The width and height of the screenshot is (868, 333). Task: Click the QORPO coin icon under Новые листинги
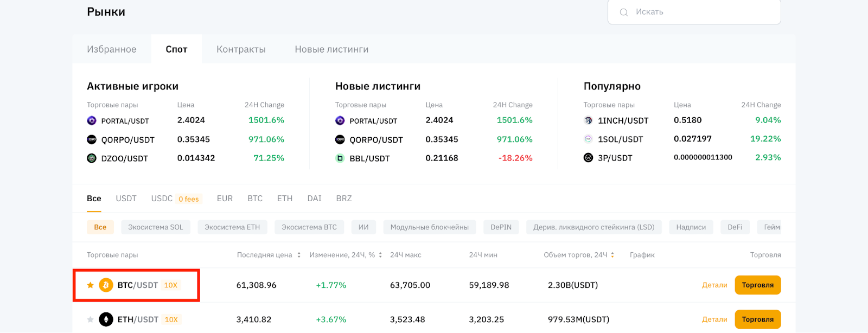click(340, 139)
